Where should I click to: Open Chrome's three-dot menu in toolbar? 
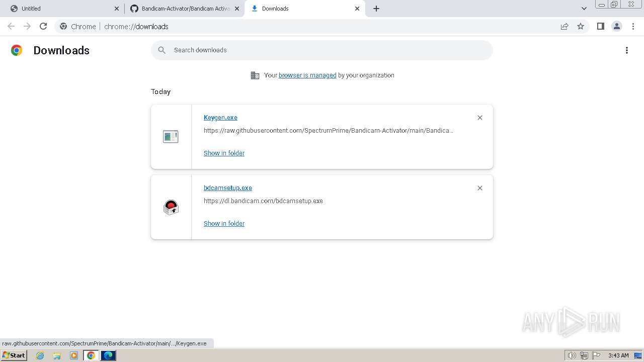point(633,26)
